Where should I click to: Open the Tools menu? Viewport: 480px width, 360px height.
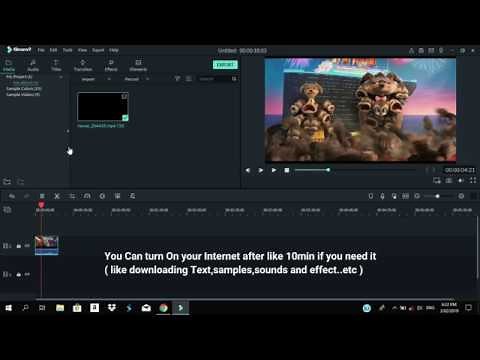68,50
